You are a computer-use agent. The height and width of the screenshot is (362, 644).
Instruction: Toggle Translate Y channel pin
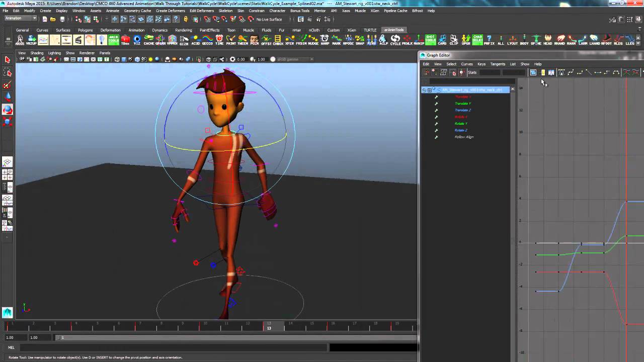(x=436, y=104)
